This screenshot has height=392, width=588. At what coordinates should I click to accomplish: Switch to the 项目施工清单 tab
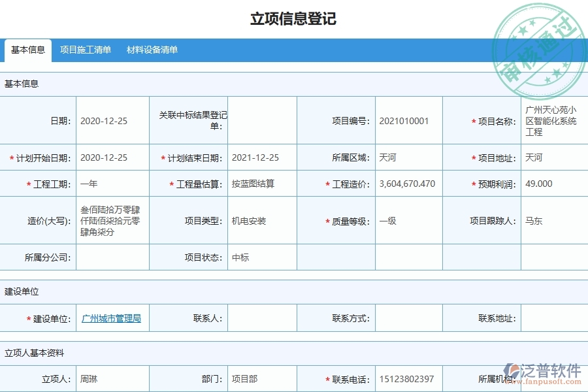tap(86, 50)
